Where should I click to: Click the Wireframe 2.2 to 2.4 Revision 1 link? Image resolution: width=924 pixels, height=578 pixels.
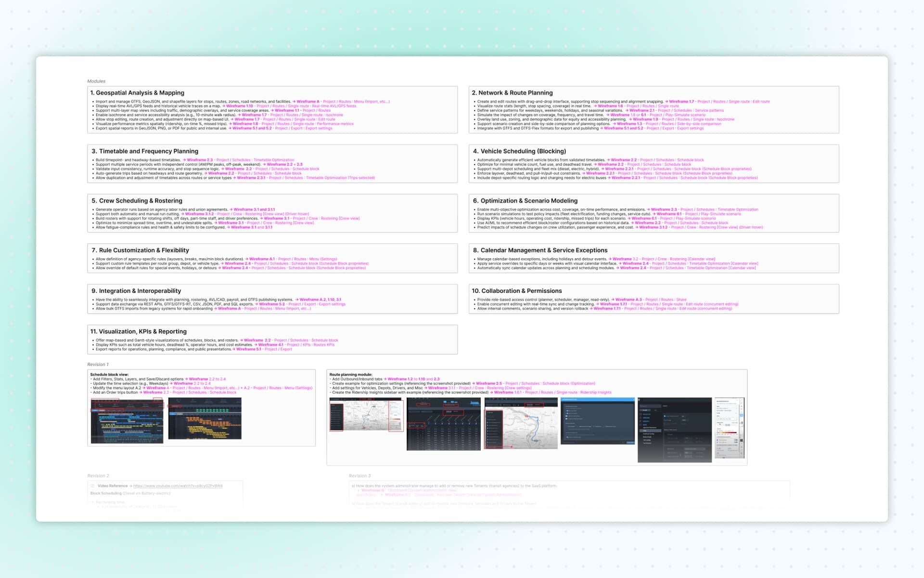click(207, 379)
